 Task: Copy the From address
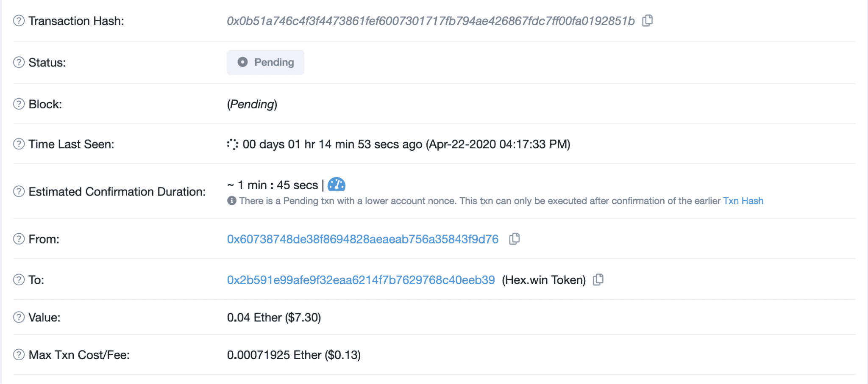[514, 239]
